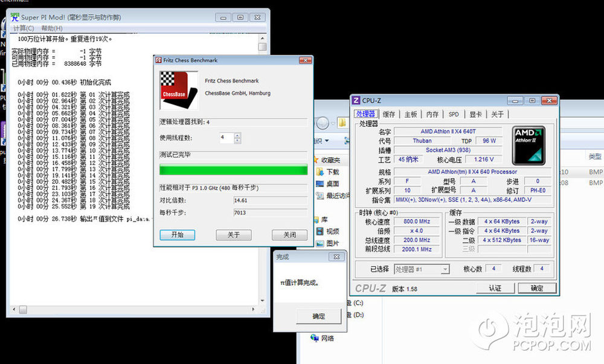Click the 关闭 button in Fritz Benchmark
Viewport: 604px width, 364px height.
(290, 235)
